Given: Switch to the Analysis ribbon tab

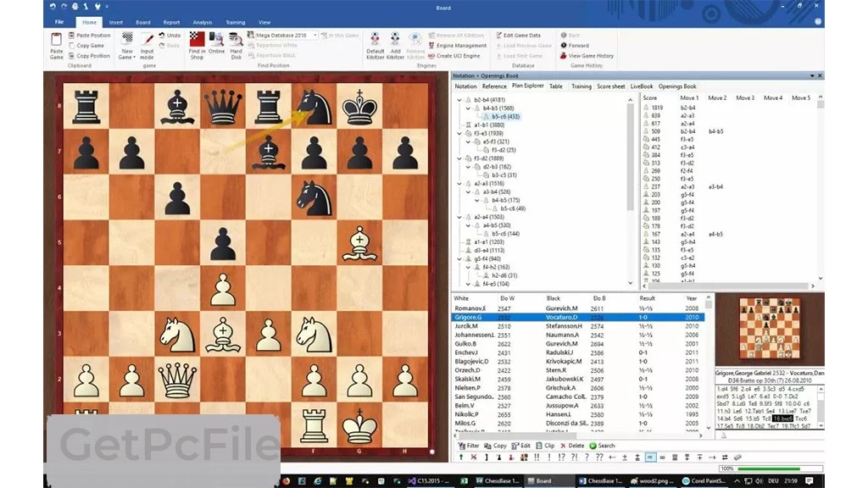Looking at the screenshot, I should coord(203,23).
